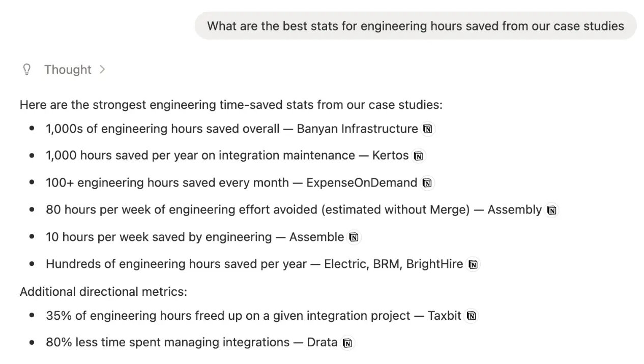The height and width of the screenshot is (364, 644).
Task: Expand the Thought section chevron
Action: tap(102, 69)
